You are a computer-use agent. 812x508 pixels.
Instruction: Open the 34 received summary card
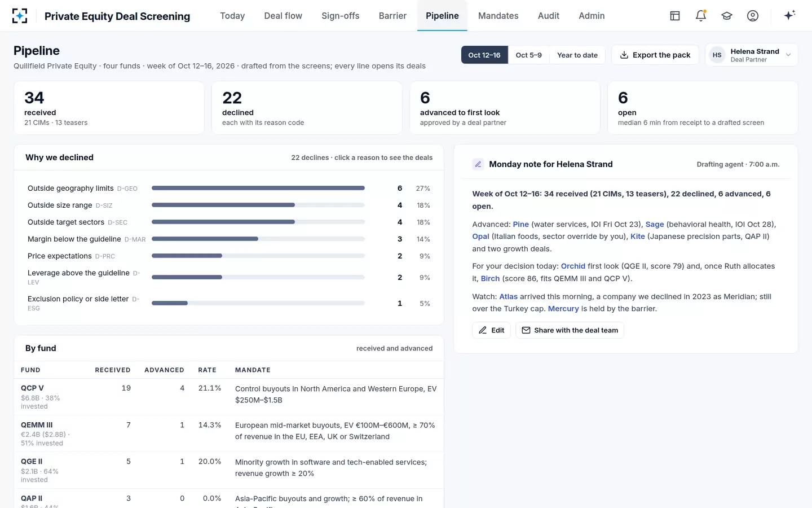tap(109, 108)
